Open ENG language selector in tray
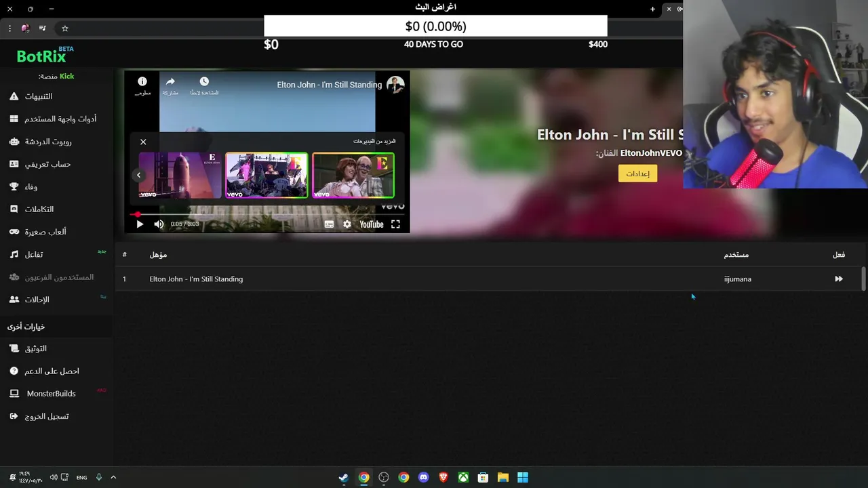868x488 pixels. tap(81, 477)
